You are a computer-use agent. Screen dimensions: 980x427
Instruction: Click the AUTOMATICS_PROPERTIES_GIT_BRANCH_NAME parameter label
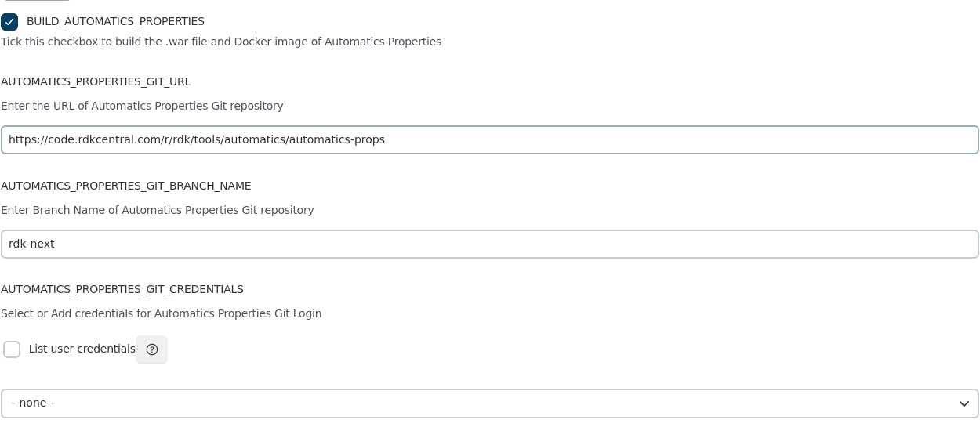tap(126, 186)
